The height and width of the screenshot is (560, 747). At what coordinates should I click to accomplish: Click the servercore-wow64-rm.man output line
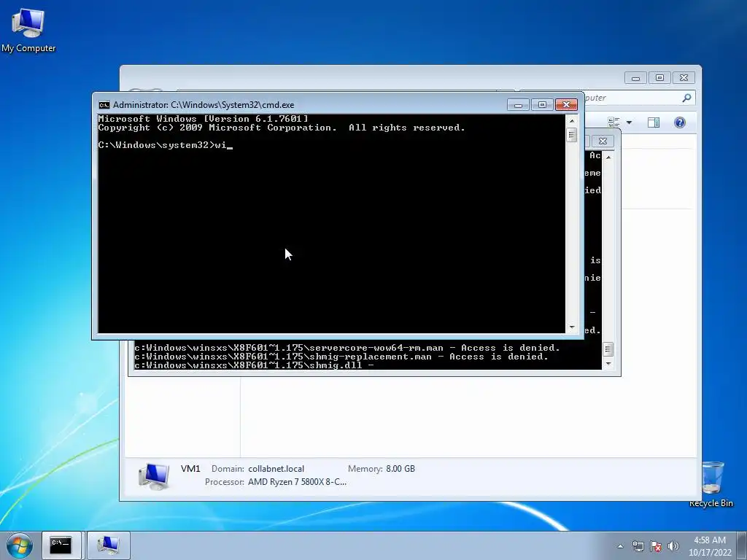click(x=347, y=348)
